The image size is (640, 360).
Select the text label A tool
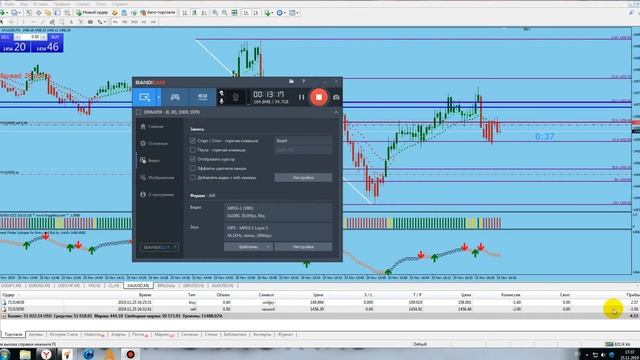coord(71,22)
